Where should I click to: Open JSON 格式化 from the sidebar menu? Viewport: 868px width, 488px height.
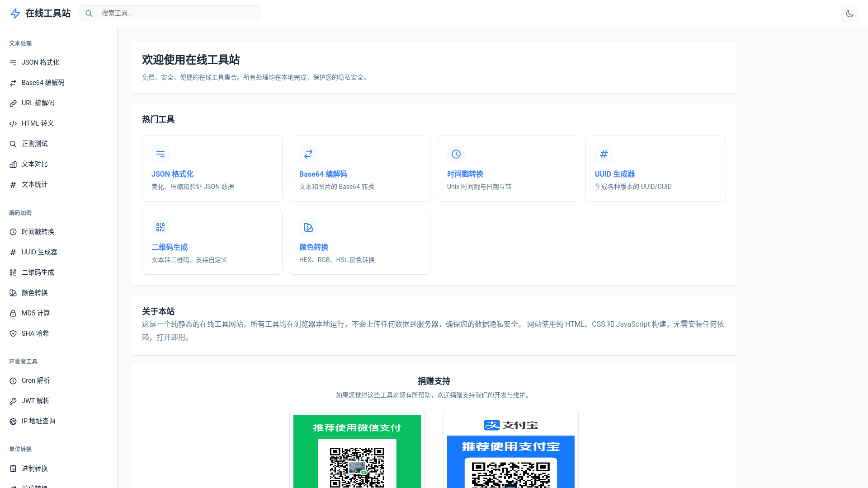coord(59,62)
